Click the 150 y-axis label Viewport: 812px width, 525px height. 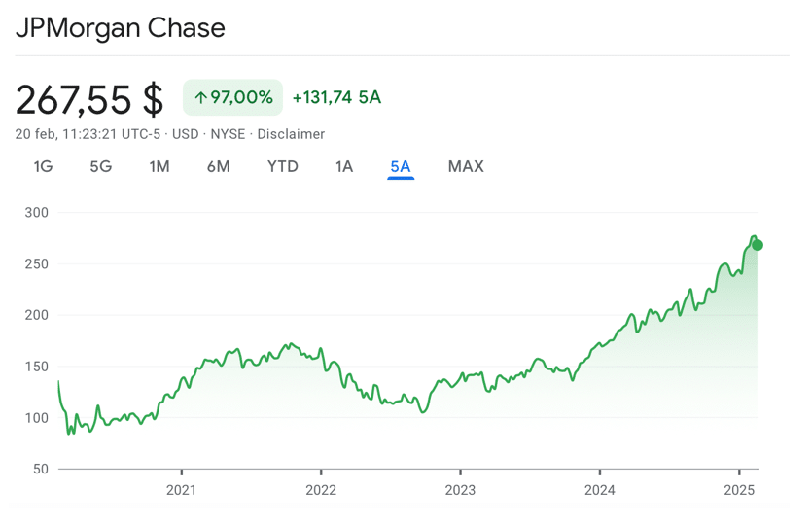pyautogui.click(x=36, y=367)
